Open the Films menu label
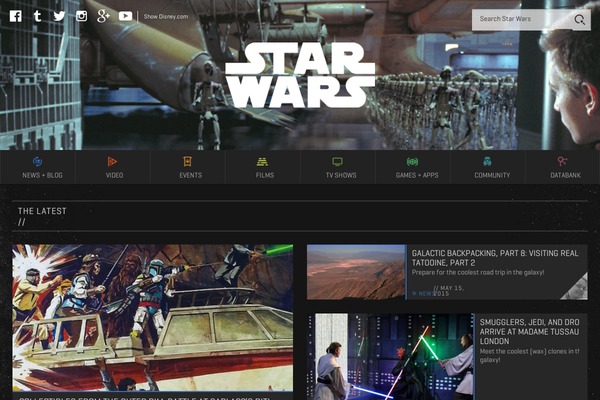 click(265, 175)
